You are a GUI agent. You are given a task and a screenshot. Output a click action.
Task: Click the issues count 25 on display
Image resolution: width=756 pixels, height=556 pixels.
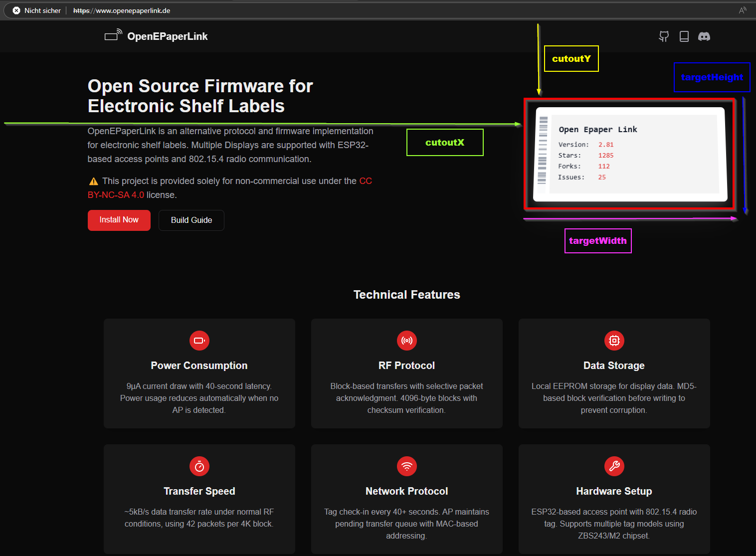coord(602,178)
